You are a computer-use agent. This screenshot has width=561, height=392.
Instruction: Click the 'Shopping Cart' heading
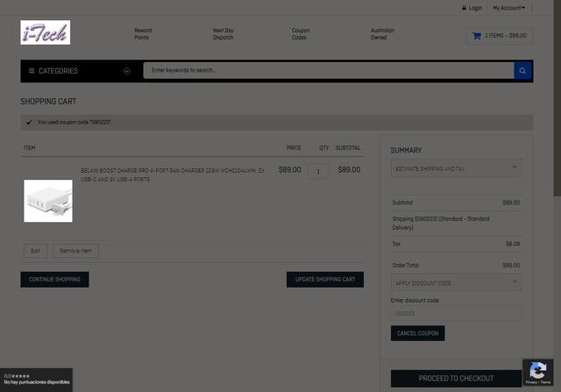48,102
